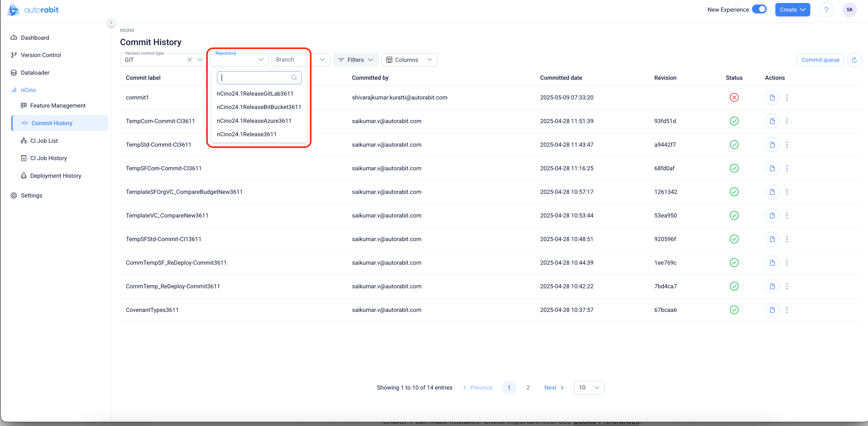Open three-dot actions menu for TempCom-Commit-CI3611
The height and width of the screenshot is (426, 868).
pyautogui.click(x=787, y=121)
